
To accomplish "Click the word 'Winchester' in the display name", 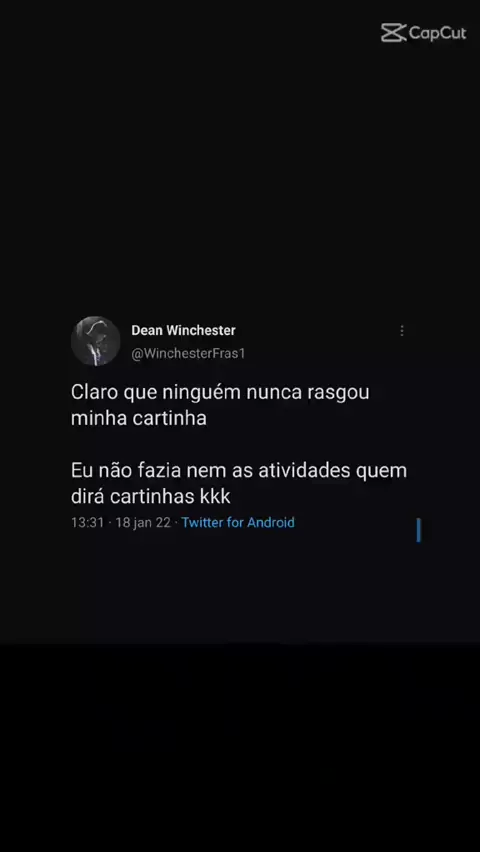I will click(x=201, y=330).
